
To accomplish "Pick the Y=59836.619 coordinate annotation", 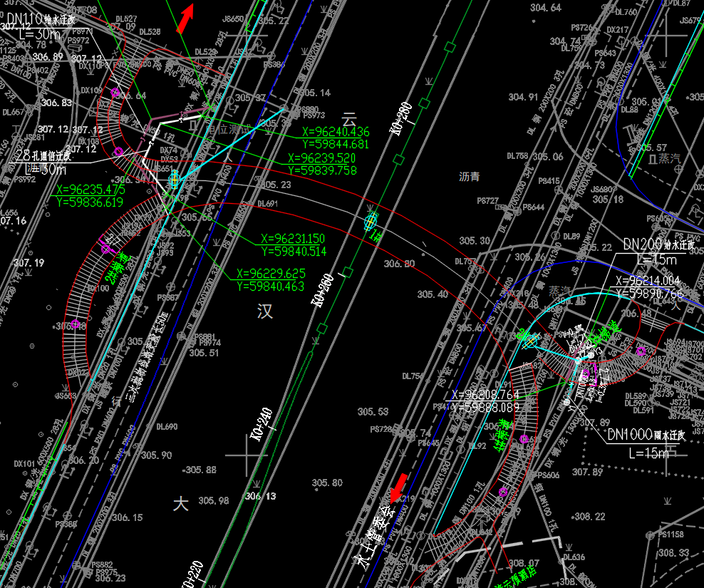I will coord(90,202).
